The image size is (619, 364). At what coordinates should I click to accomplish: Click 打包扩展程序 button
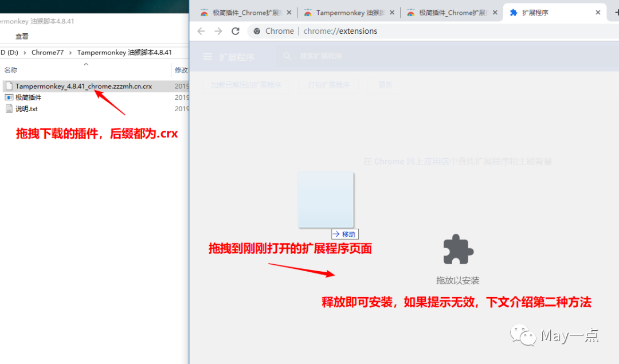click(329, 85)
